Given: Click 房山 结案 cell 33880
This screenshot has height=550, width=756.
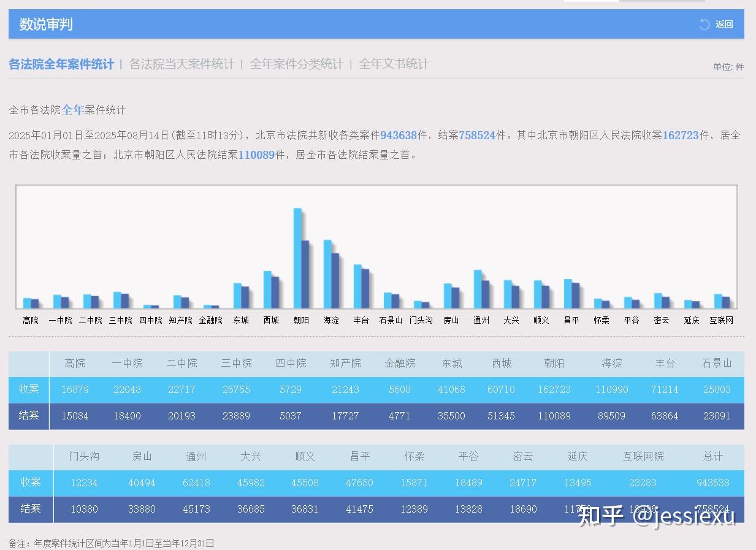Looking at the screenshot, I should point(142,509).
